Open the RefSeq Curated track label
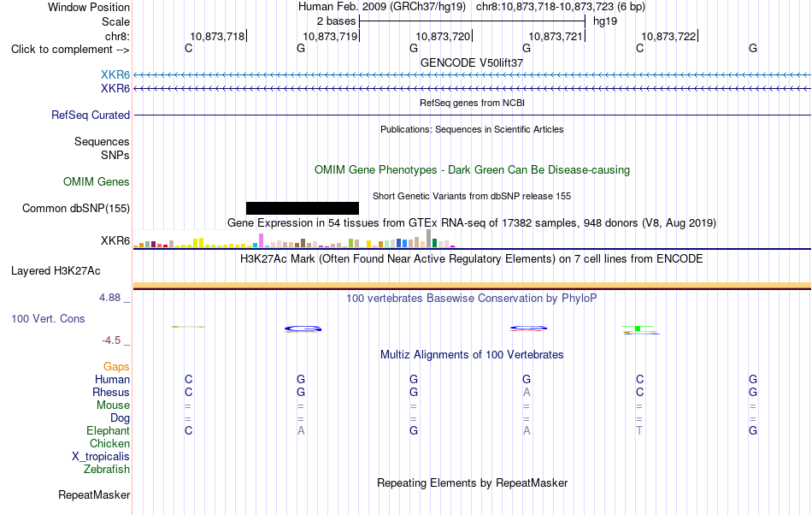The image size is (812, 515). pos(91,115)
